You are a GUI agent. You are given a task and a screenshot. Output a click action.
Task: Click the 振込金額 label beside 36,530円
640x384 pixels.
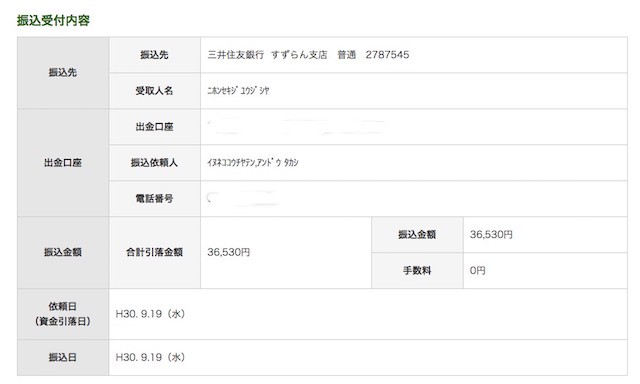tap(417, 235)
